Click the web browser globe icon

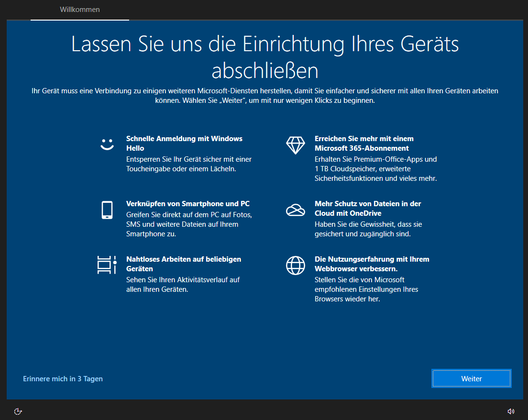point(295,265)
